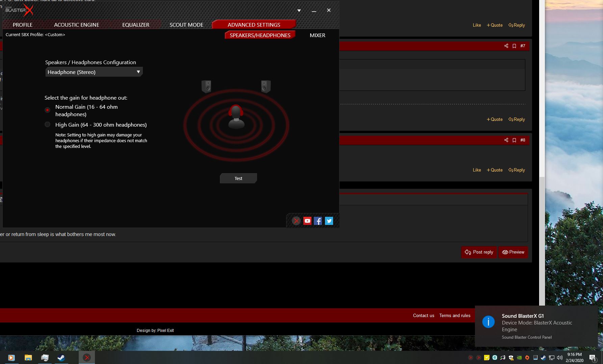Open the Acoustic Engine tab
This screenshot has height=364, width=603.
(x=77, y=25)
